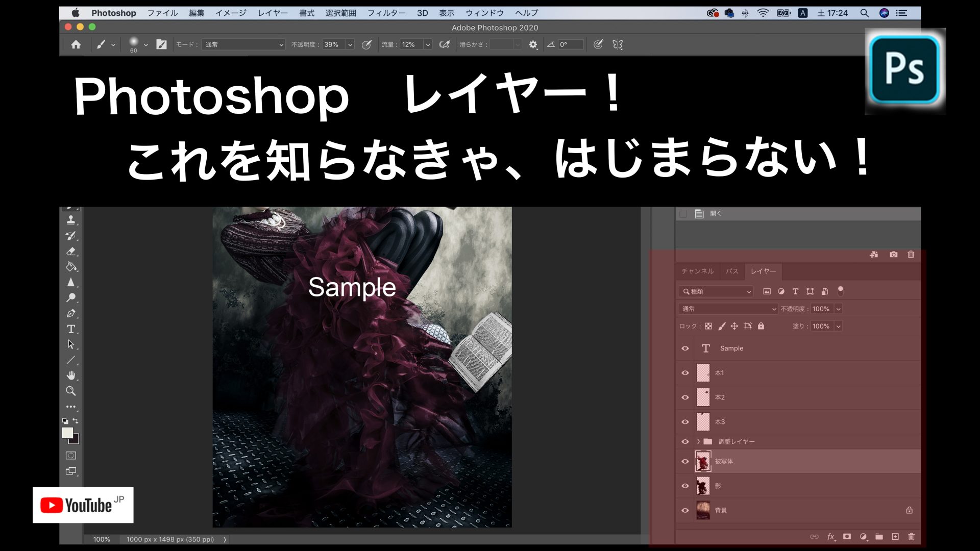
Task: Toggle visibility of 背景 layer
Action: (685, 510)
